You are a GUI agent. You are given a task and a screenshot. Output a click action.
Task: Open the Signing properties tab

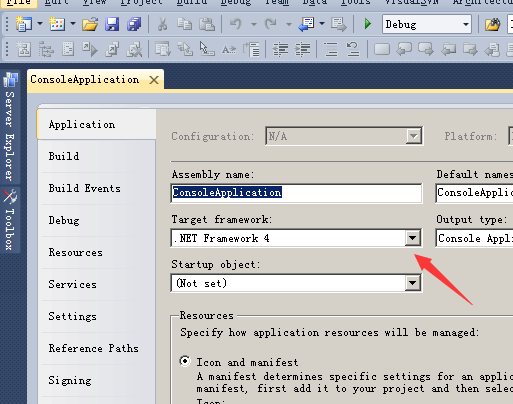[x=70, y=380]
